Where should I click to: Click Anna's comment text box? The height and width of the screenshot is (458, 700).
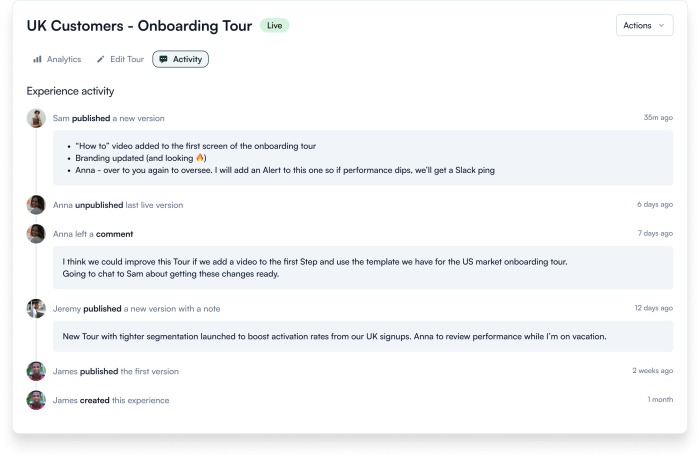pos(363,267)
